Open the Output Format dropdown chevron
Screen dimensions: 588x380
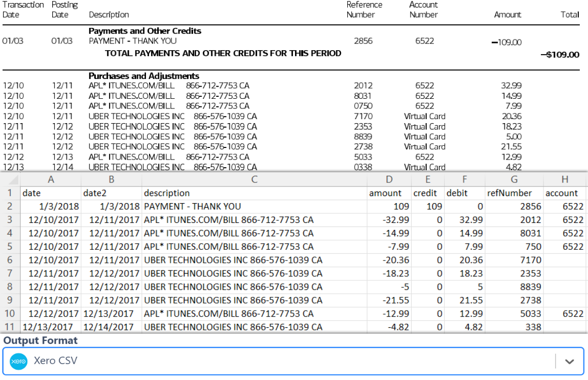click(x=569, y=362)
